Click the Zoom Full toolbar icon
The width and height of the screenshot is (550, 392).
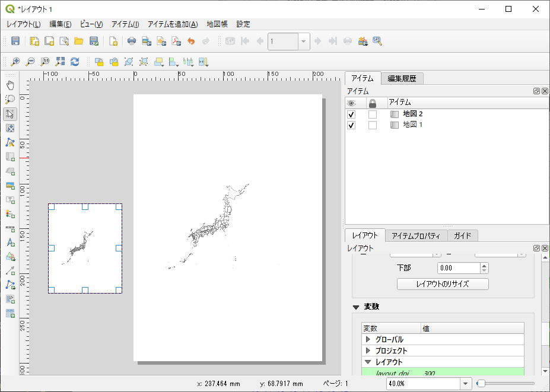click(59, 62)
